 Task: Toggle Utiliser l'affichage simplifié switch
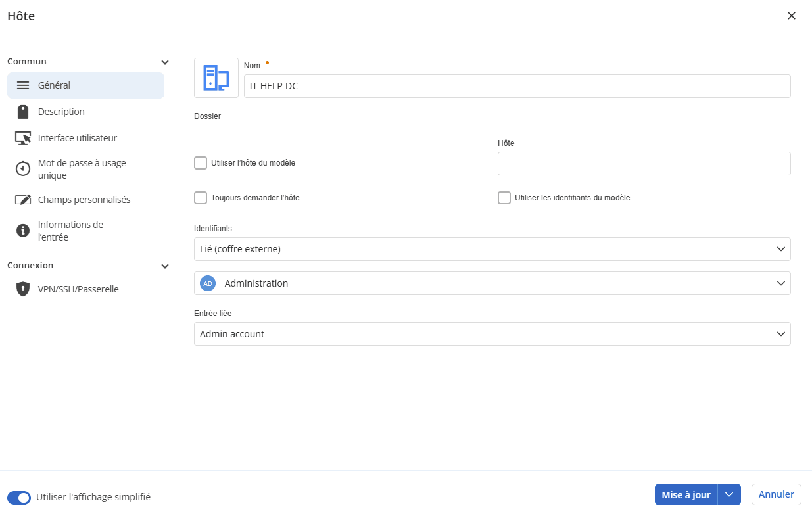coord(19,498)
